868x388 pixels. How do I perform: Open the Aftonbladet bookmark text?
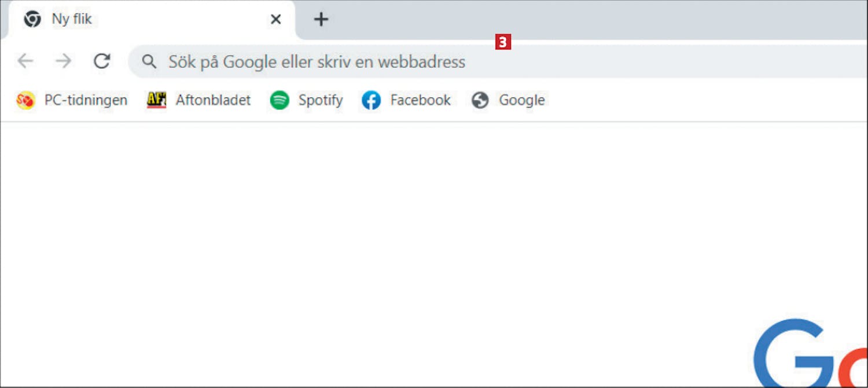coord(213,100)
